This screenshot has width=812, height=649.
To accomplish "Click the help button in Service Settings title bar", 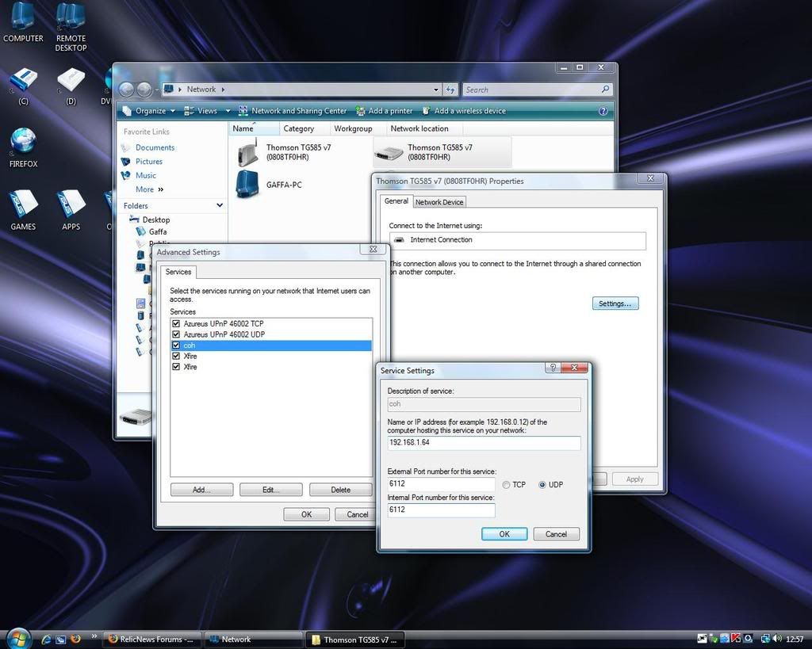I will click(553, 368).
